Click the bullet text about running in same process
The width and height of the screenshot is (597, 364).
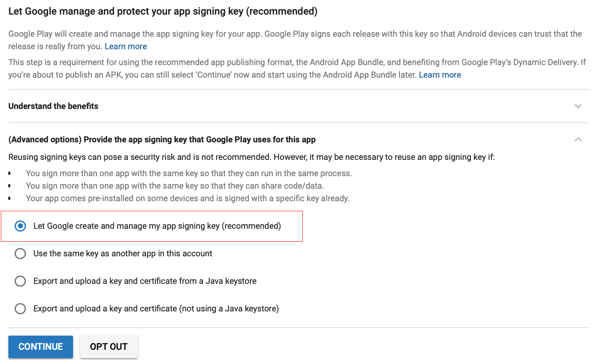(189, 173)
